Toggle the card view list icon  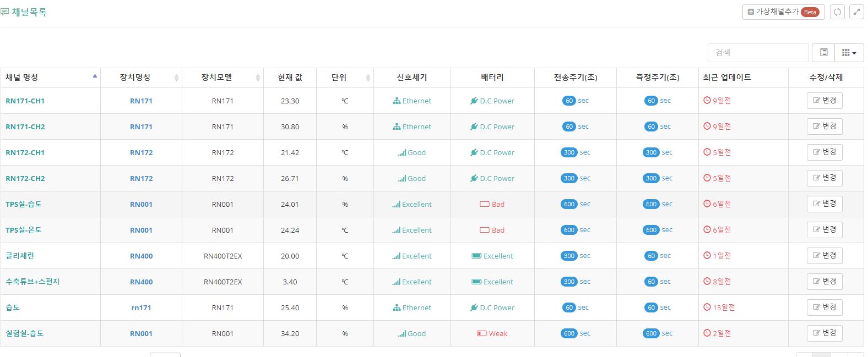(823, 52)
